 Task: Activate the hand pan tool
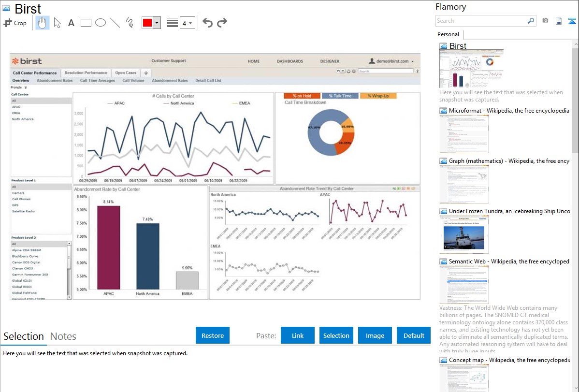tap(42, 23)
